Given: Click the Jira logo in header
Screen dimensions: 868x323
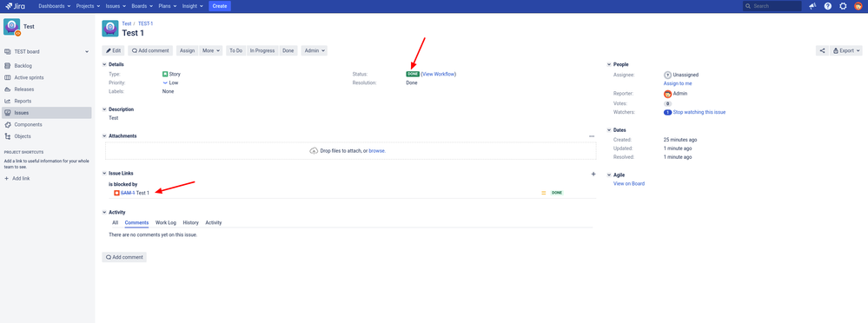Looking at the screenshot, I should [x=15, y=6].
